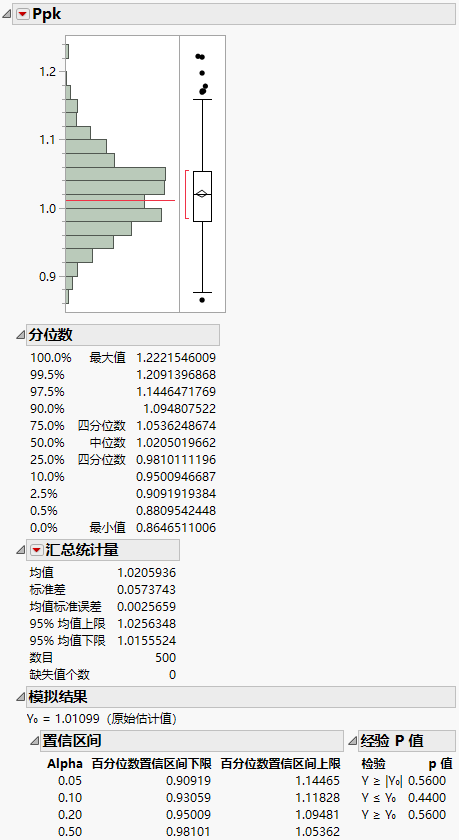Click the 汇总统计量 heading text
Image resolution: width=459 pixels, height=840 pixels.
pos(81,550)
